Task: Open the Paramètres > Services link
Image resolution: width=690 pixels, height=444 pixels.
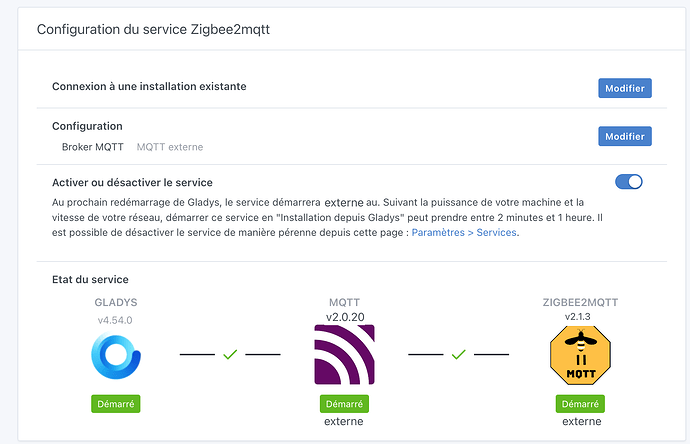Action: [x=465, y=232]
